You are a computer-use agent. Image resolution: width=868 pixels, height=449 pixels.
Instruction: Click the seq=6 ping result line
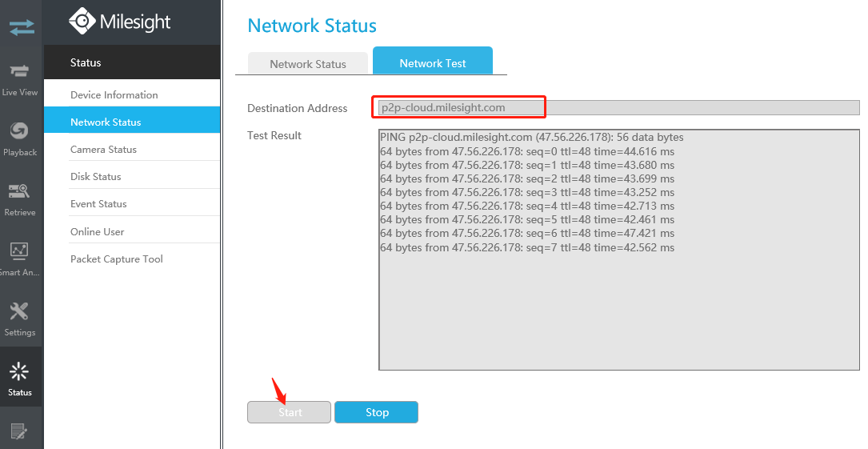[527, 233]
